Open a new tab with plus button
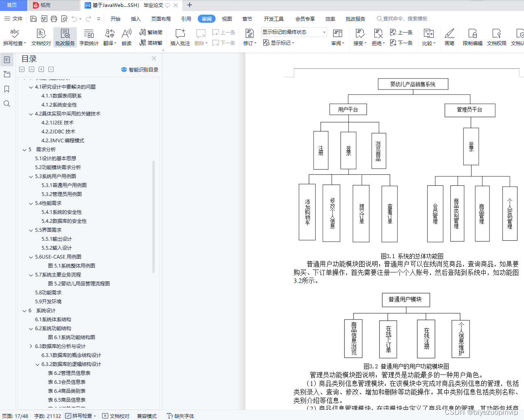524x420 pixels. tap(190, 5)
